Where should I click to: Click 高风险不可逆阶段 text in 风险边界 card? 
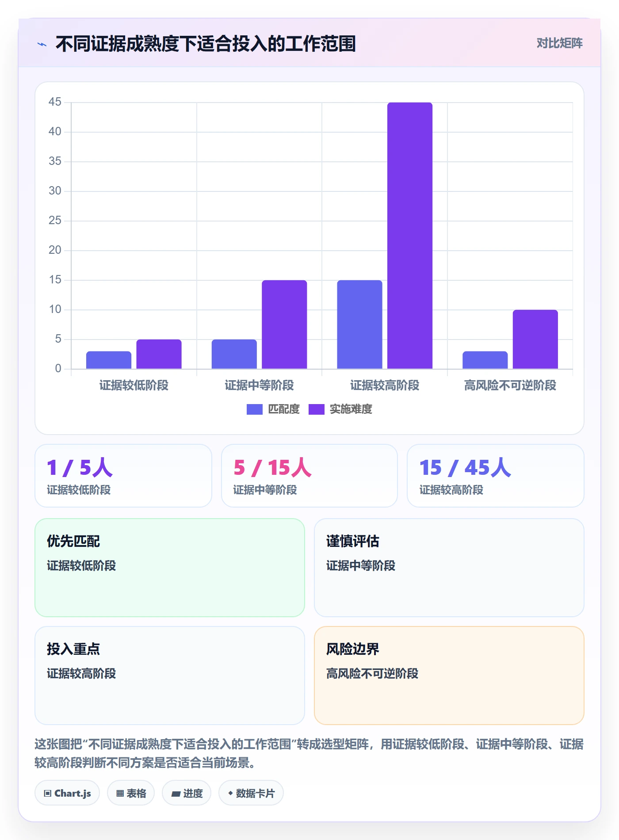point(372,674)
